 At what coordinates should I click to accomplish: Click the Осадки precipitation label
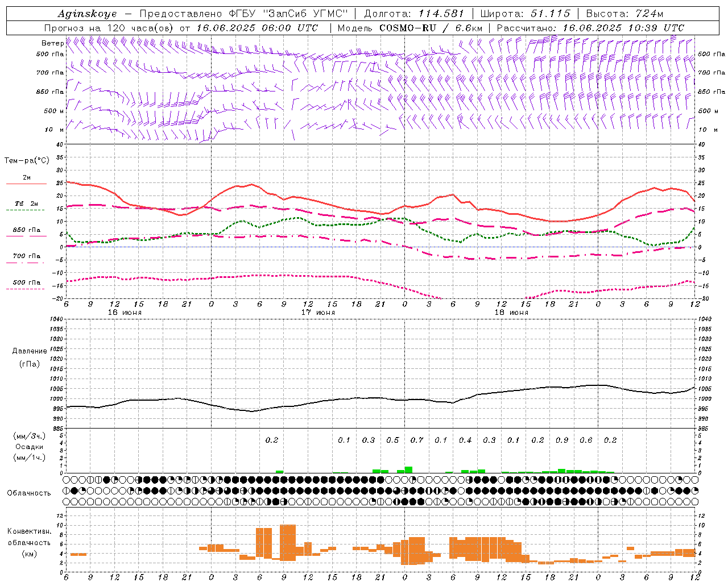click(29, 447)
